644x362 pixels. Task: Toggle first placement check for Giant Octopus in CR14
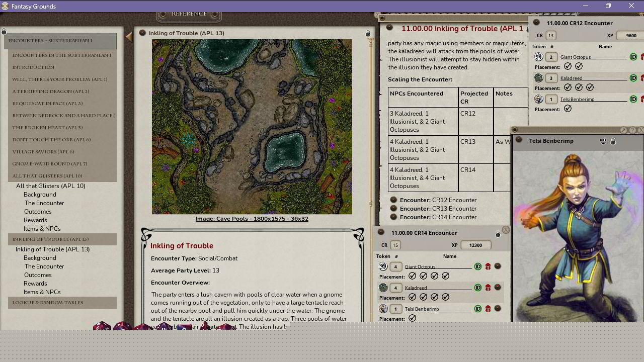[x=413, y=276]
